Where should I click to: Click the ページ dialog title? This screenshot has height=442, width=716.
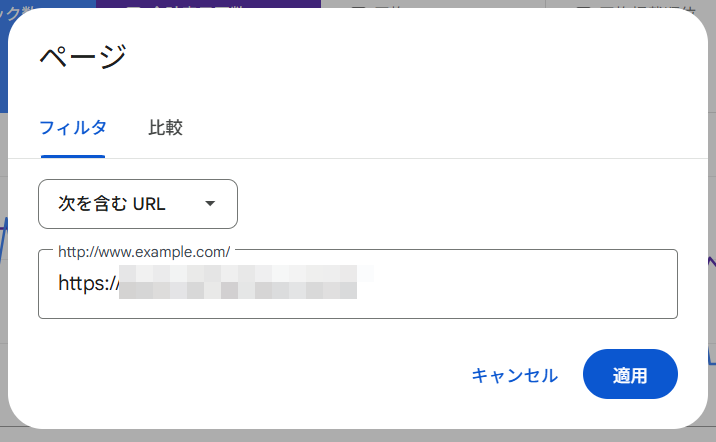tap(83, 56)
